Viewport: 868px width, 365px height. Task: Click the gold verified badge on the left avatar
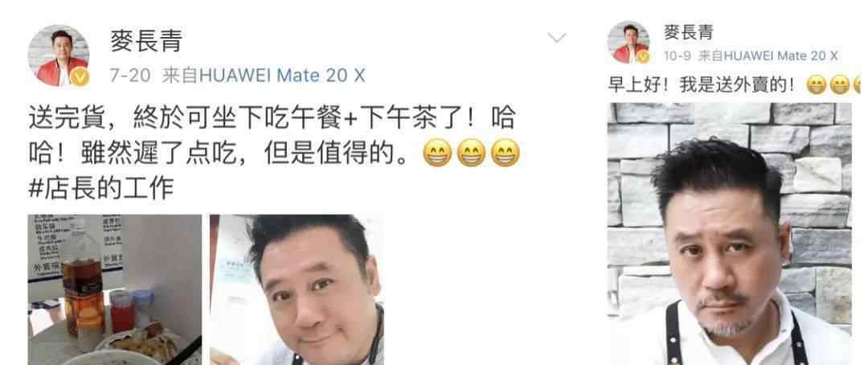pyautogui.click(x=80, y=77)
